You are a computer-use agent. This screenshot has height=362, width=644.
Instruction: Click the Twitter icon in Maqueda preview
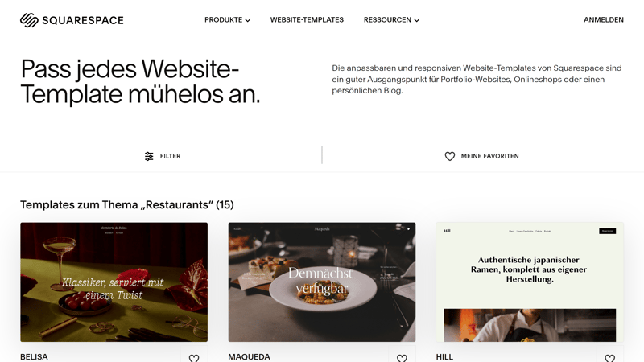pyautogui.click(x=408, y=229)
